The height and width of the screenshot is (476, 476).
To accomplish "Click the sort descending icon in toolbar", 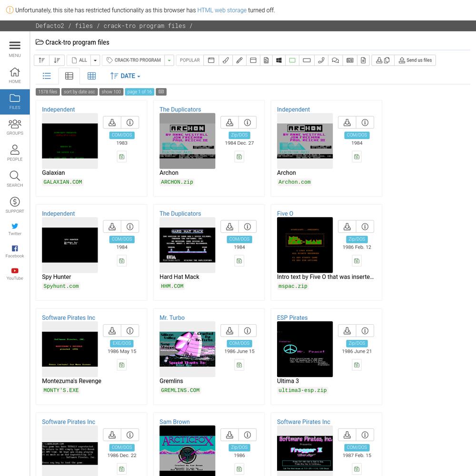I will (x=57, y=60).
